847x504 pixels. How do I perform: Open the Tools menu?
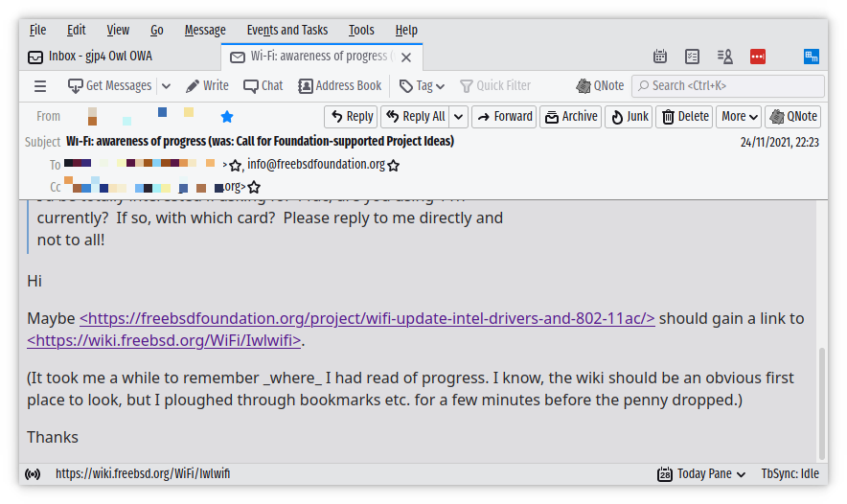(361, 31)
